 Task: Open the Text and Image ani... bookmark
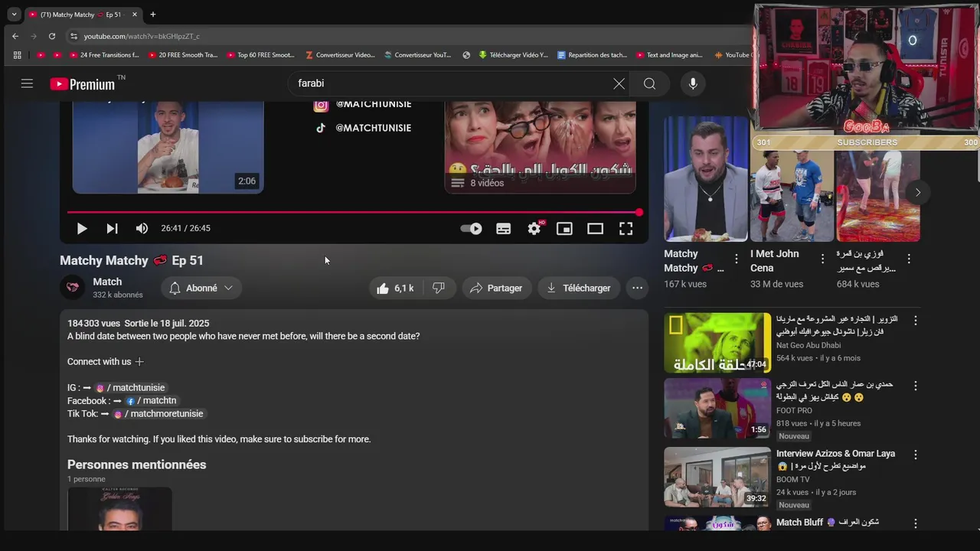pyautogui.click(x=669, y=55)
